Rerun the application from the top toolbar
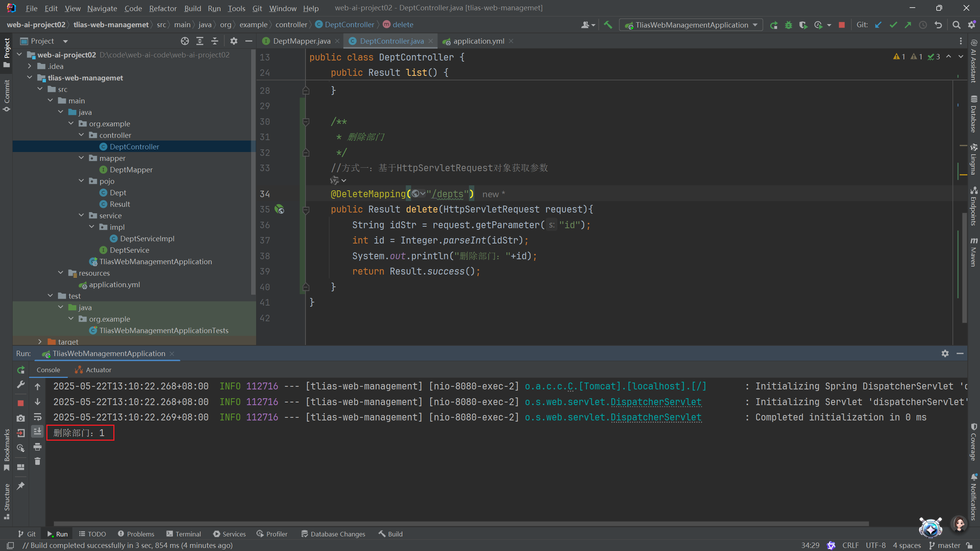This screenshot has height=551, width=980. point(774,25)
